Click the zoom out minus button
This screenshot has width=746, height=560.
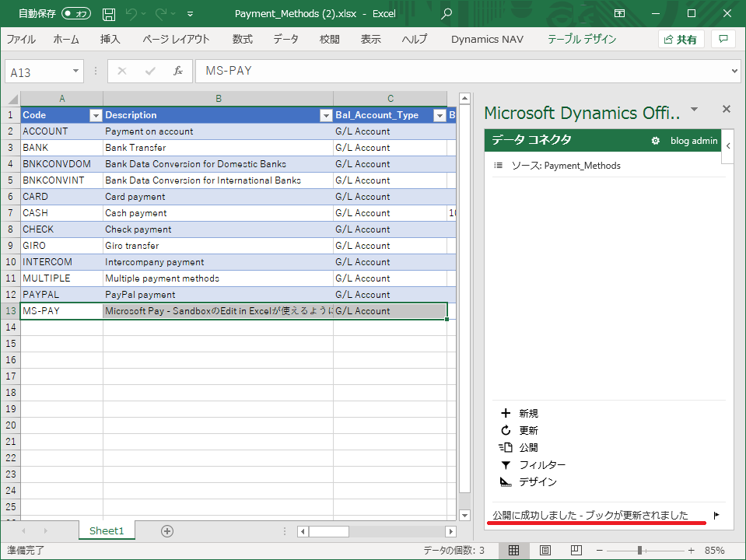click(x=600, y=551)
